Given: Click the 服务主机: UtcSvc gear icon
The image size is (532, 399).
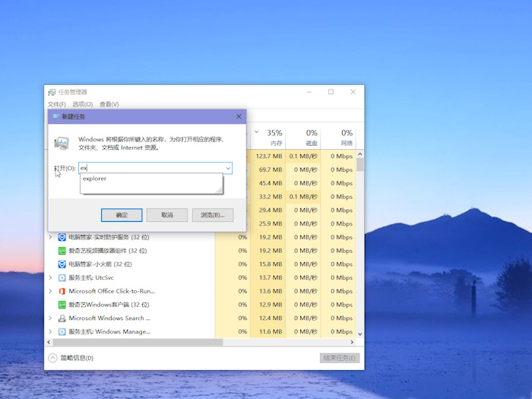Looking at the screenshot, I should coord(62,278).
